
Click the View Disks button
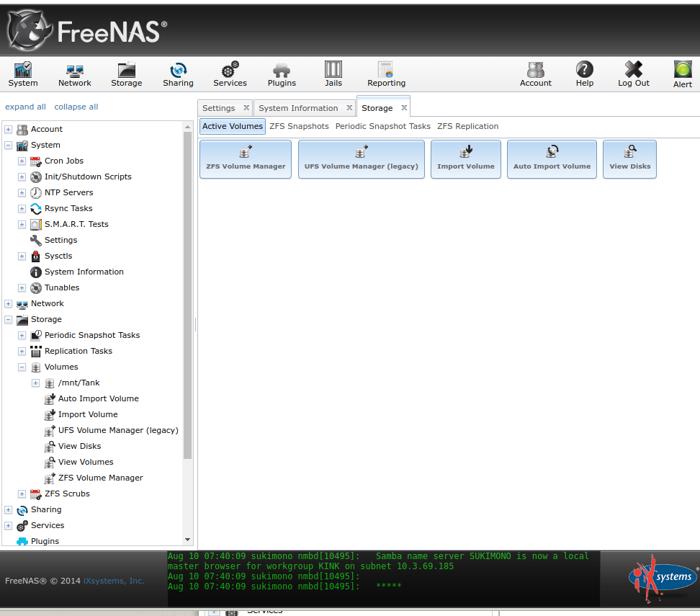tap(629, 159)
